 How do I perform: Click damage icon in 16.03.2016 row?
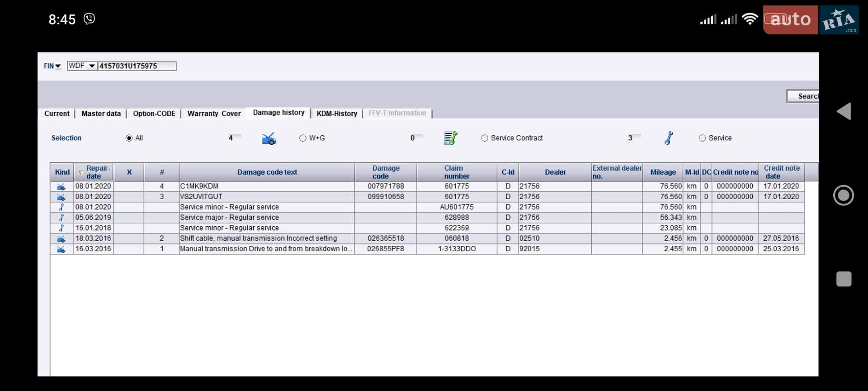point(61,249)
